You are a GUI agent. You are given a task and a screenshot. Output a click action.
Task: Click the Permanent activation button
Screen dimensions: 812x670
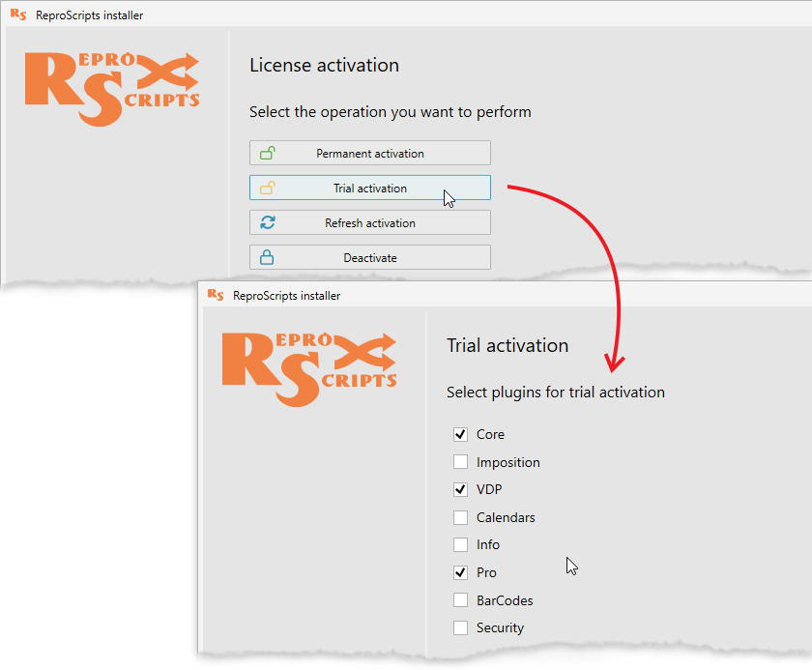(370, 152)
